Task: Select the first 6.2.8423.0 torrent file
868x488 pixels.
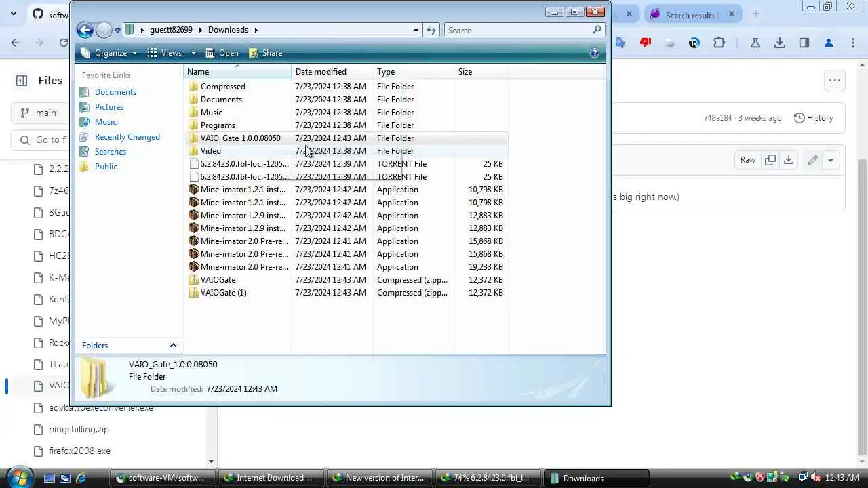Action: [346, 164]
